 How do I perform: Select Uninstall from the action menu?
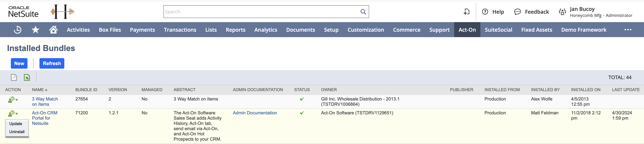coord(17,132)
